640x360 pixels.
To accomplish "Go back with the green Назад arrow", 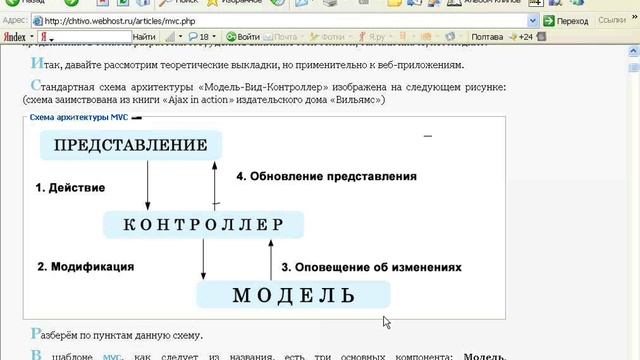I will (24, 2).
